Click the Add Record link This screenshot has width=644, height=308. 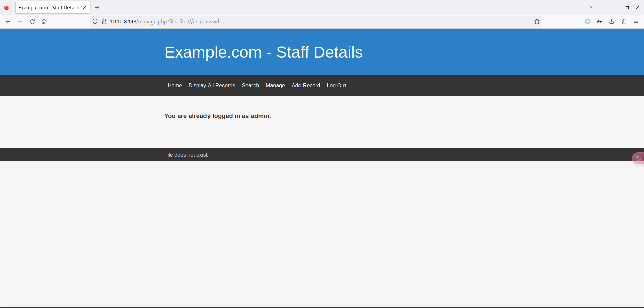(x=306, y=86)
